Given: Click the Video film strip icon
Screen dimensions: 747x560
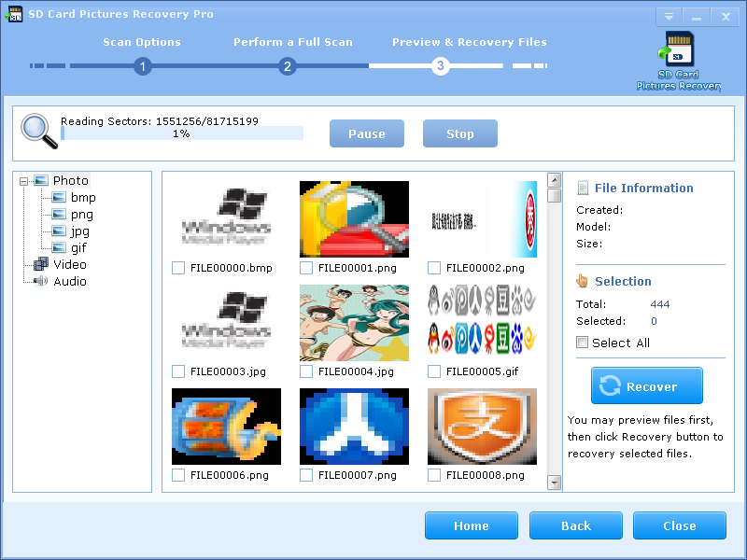Looking at the screenshot, I should click(41, 264).
